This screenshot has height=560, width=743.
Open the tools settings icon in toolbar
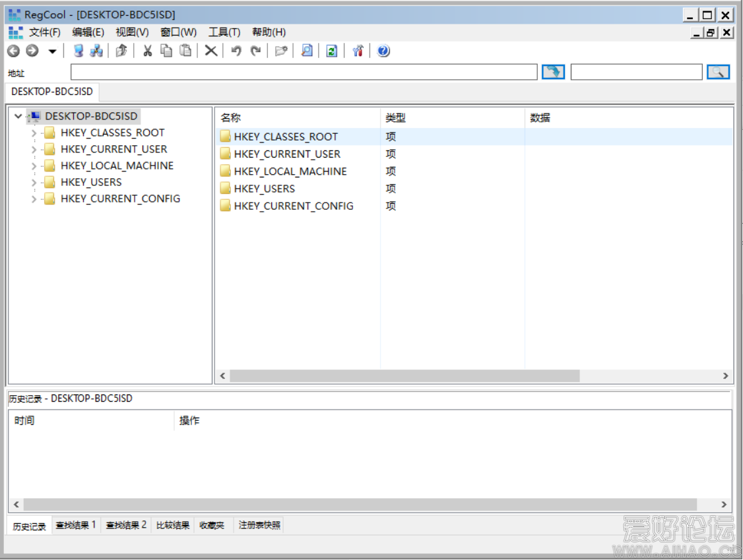pos(358,51)
